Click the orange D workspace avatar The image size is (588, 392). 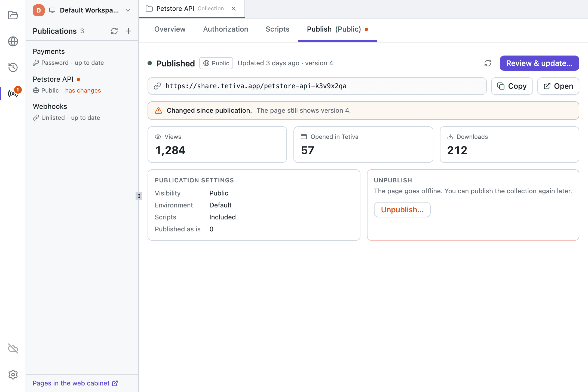(39, 10)
